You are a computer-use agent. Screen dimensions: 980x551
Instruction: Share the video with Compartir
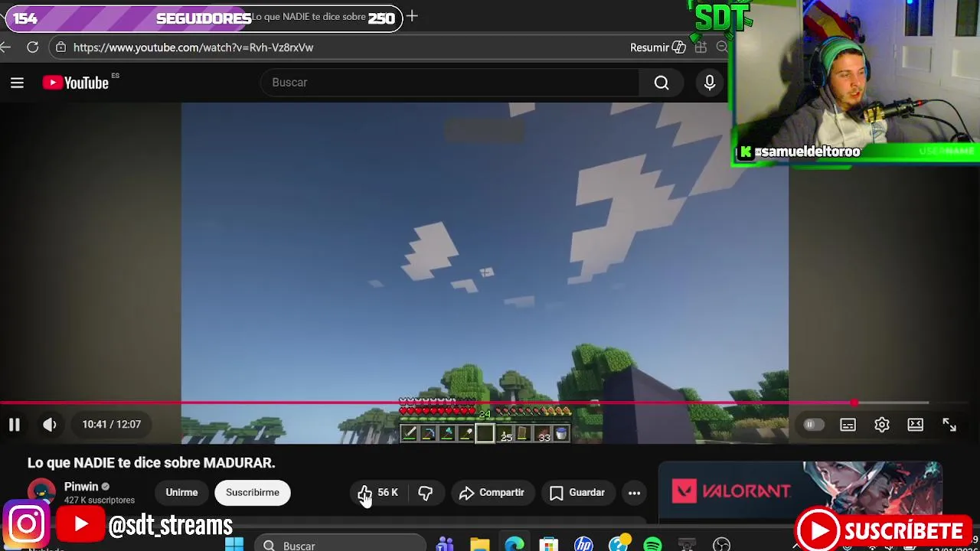tap(492, 493)
